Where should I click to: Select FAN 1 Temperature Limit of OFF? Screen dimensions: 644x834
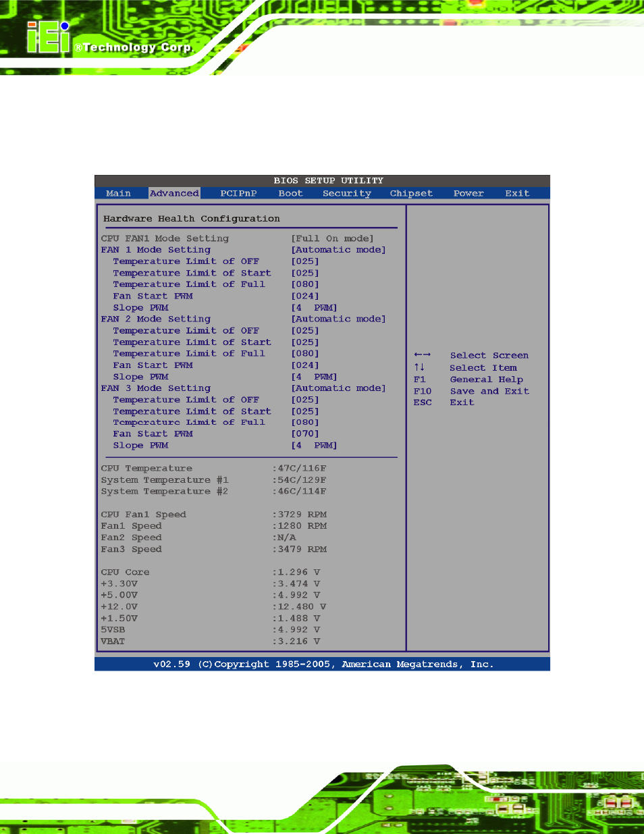point(186,261)
